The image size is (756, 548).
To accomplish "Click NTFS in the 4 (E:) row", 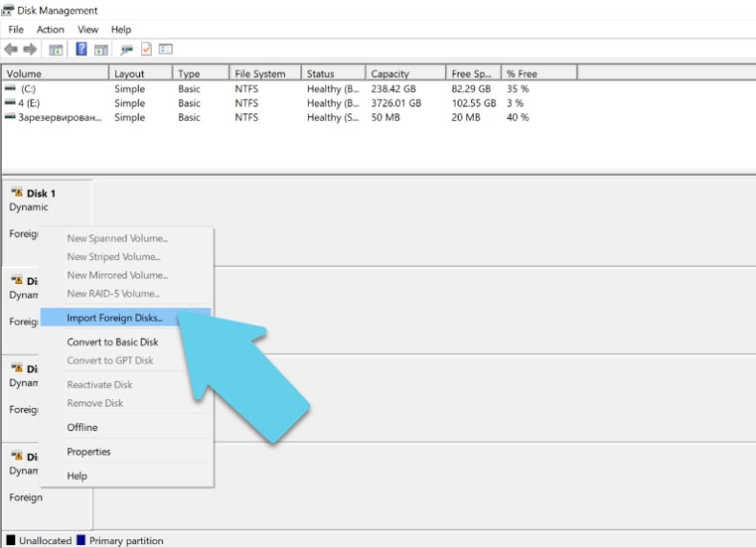I will coord(247,104).
